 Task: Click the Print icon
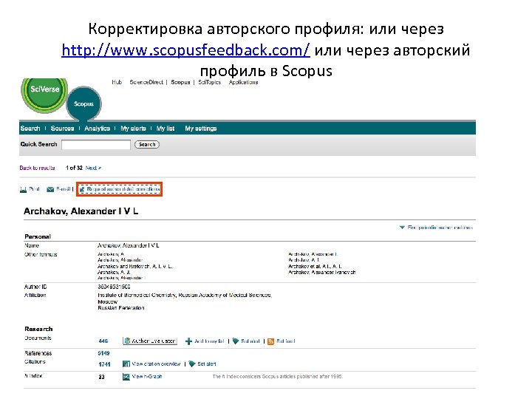[23, 189]
